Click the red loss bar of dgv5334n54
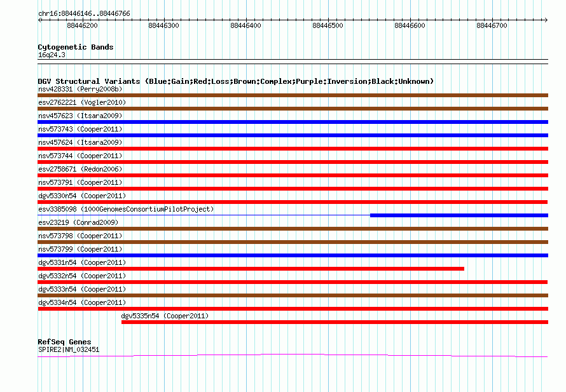This screenshot has width=566, height=392. 293,309
